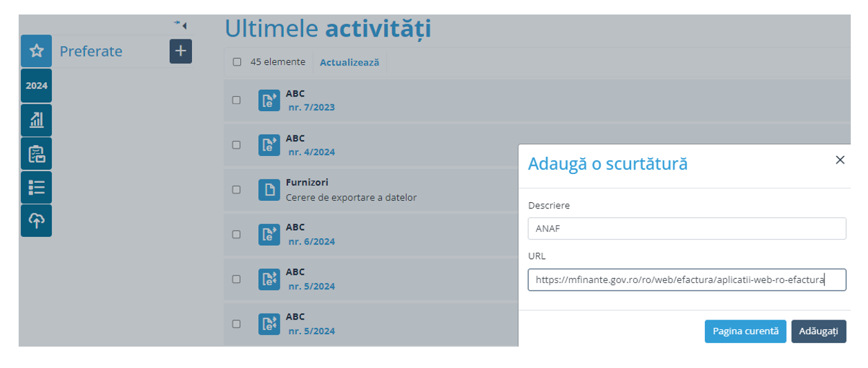This screenshot has height=368, width=868.
Task: Focus the Descriere field containing ANAF
Action: click(x=686, y=229)
